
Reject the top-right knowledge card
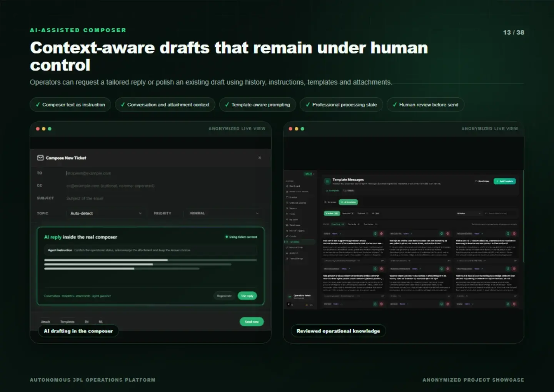point(514,234)
